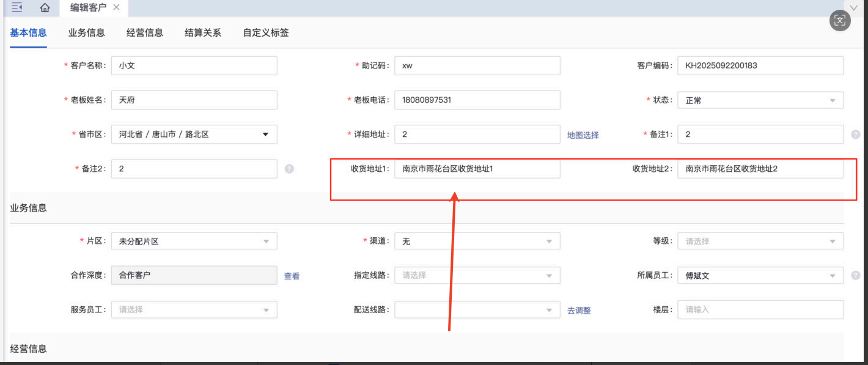
Task: Click the 地图选择 link
Action: pyautogui.click(x=583, y=135)
